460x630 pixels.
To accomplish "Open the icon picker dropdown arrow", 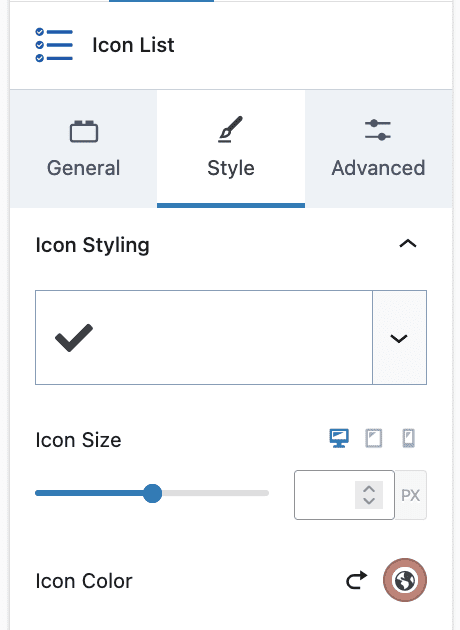I will click(399, 338).
